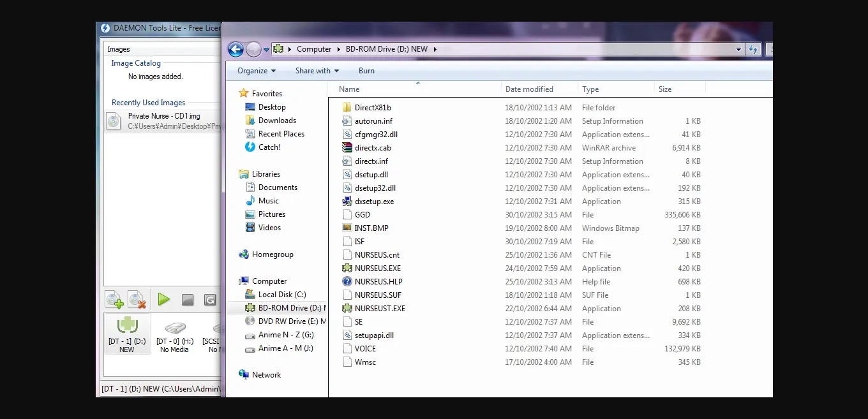Click the Remove Image disc icon
Image resolution: width=868 pixels, height=419 pixels.
pos(137,300)
